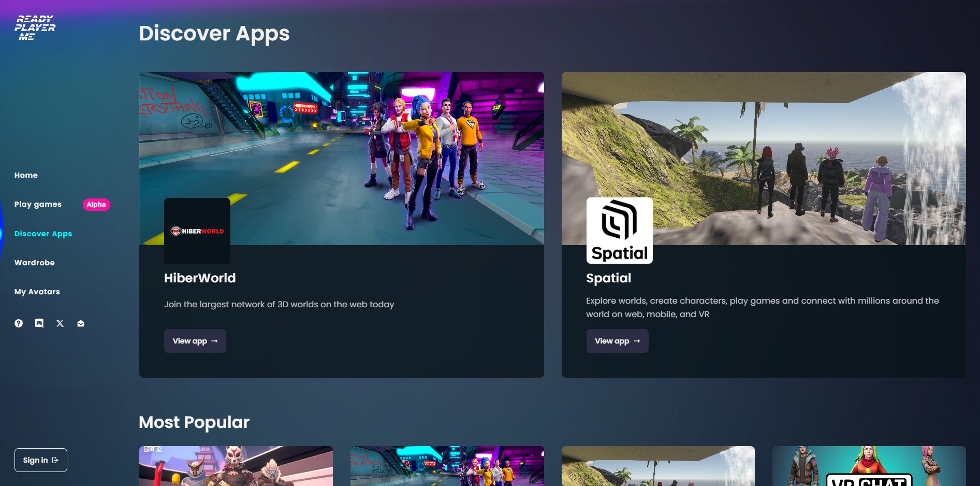Open the VRChat Most Popular thumbnail
The image size is (980, 486).
coord(869,466)
